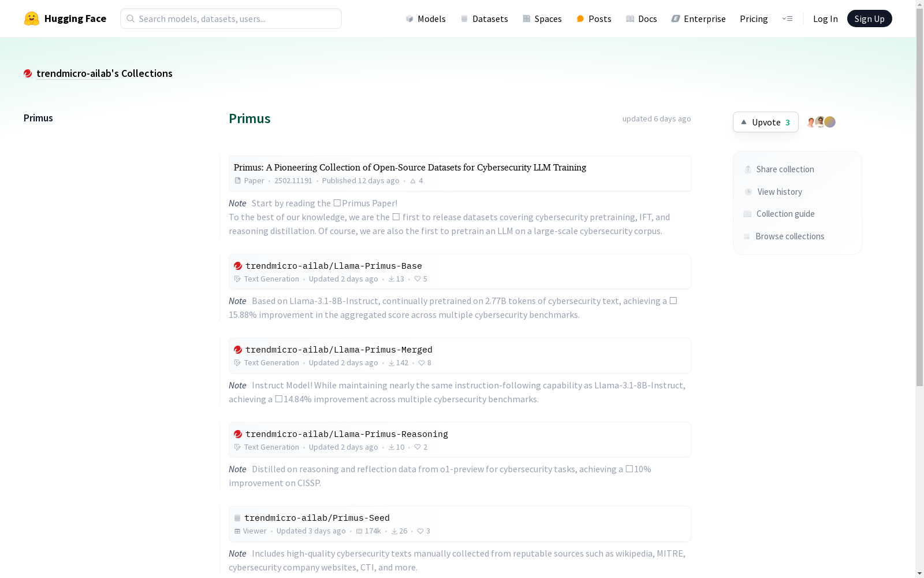
Task: Open trendmicro-ailab/Primus-Seed dataset
Action: tap(317, 518)
